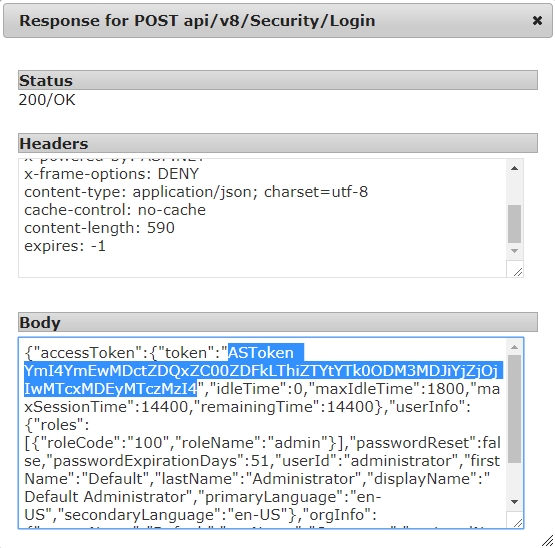Viewport: 555px width, 548px height.
Task: Click the roleName admin text in Body
Action: click(x=255, y=443)
